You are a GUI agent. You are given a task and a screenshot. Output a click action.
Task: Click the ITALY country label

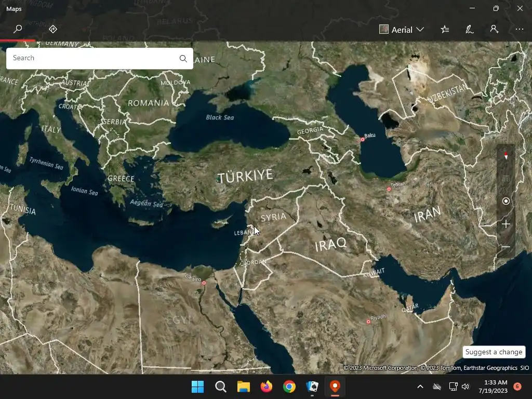tap(51, 129)
